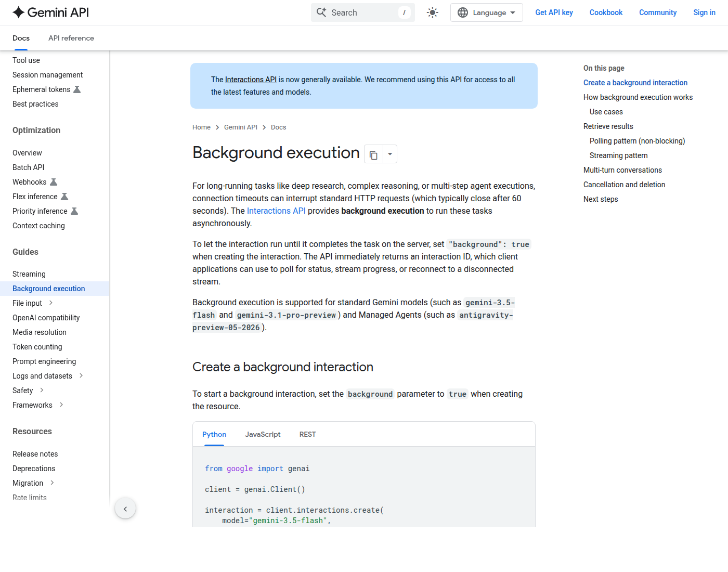Open OpenAI compatibility in sidebar
The width and height of the screenshot is (728, 572).
[x=46, y=318]
